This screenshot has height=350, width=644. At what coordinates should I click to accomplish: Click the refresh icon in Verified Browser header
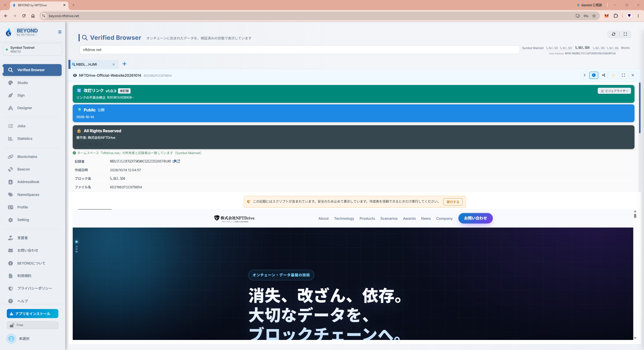click(613, 34)
